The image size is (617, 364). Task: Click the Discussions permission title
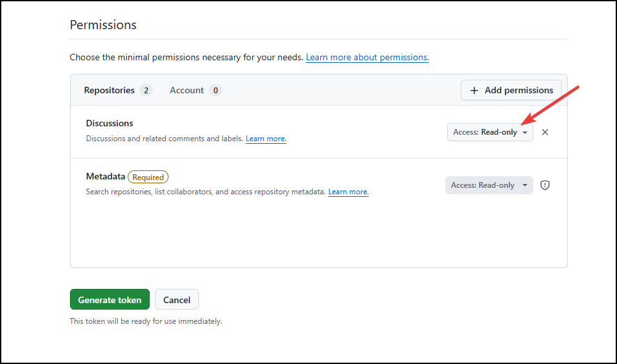click(110, 123)
